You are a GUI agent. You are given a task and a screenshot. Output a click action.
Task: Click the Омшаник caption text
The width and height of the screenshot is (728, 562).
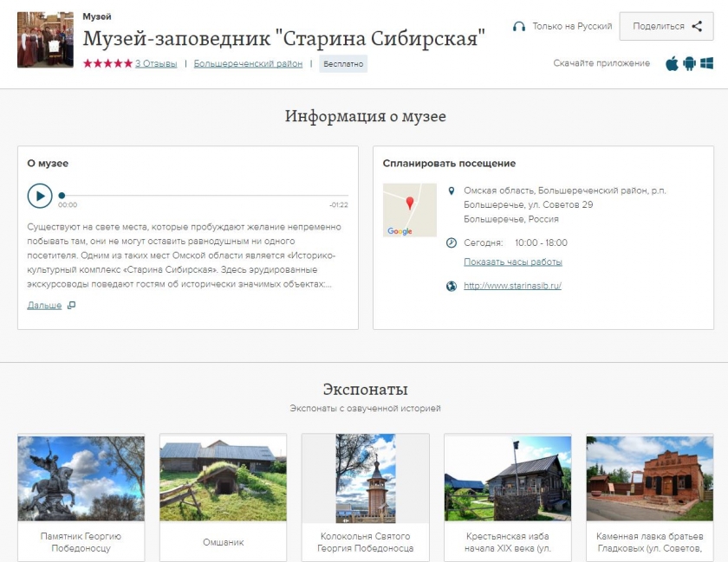[x=224, y=542]
